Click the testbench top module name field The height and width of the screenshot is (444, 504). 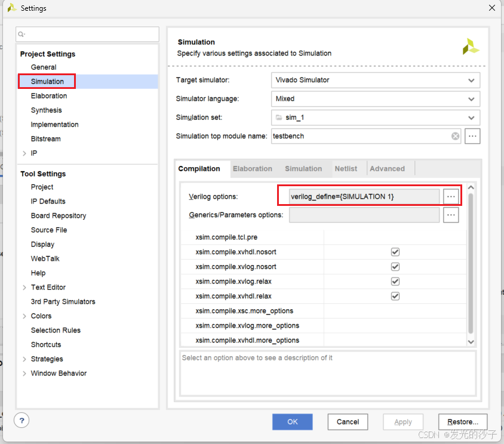[366, 136]
